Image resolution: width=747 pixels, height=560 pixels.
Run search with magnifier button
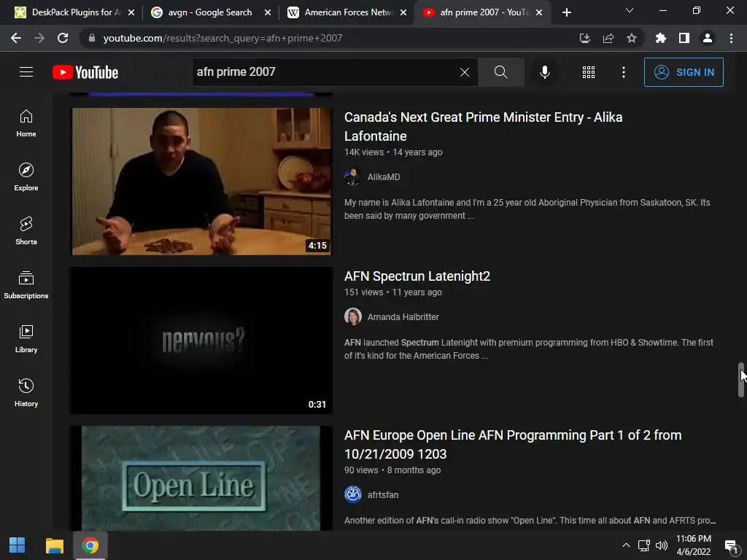[500, 72]
